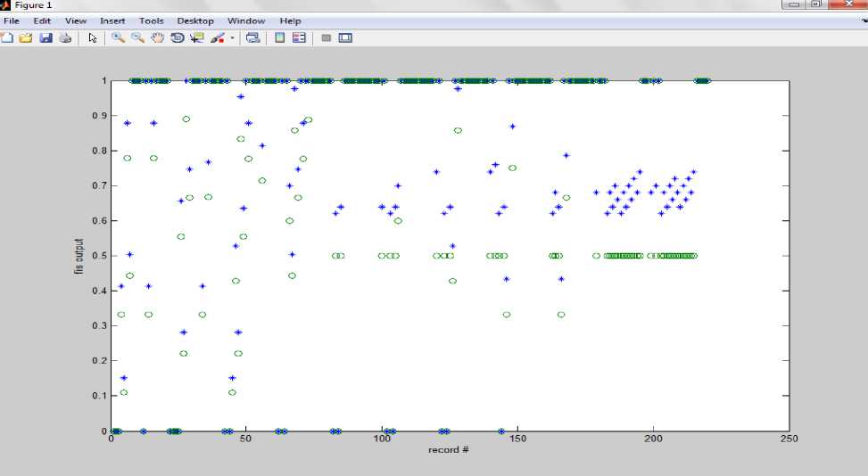Open the View menu
The width and height of the screenshot is (868, 476).
coord(76,21)
